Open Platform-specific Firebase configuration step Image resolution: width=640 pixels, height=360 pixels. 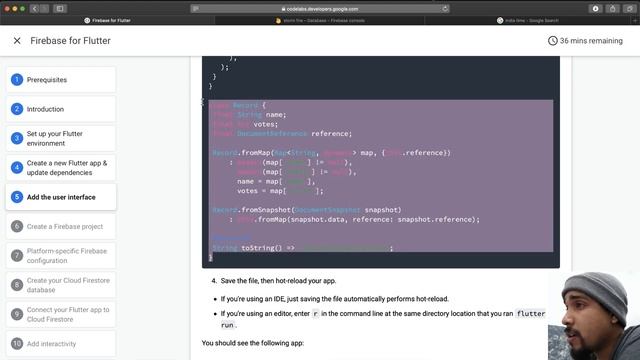(x=61, y=256)
